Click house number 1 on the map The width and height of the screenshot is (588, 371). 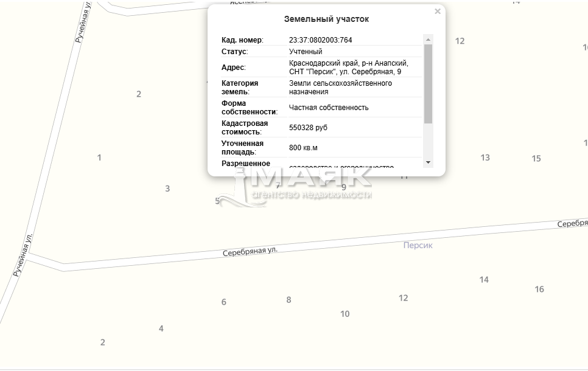coord(99,158)
